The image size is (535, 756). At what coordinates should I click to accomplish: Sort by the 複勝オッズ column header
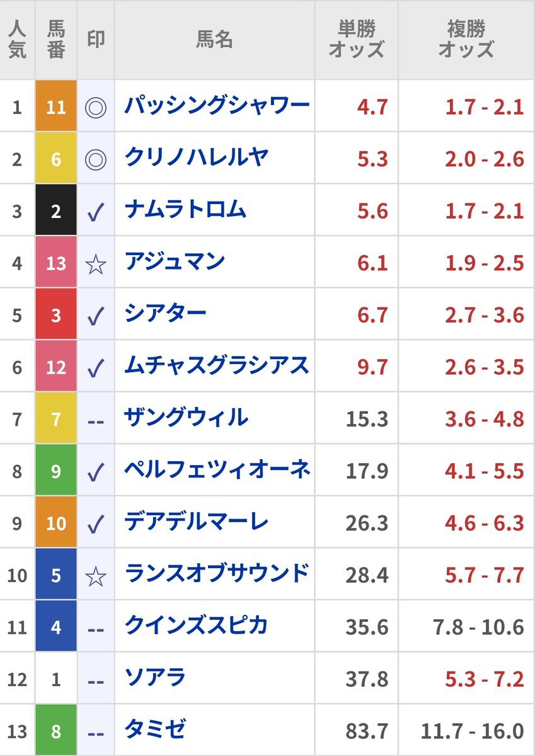pyautogui.click(x=466, y=39)
